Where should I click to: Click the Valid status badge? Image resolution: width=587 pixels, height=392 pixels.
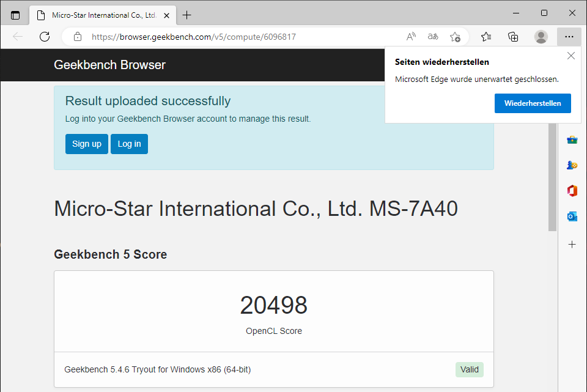coord(470,369)
